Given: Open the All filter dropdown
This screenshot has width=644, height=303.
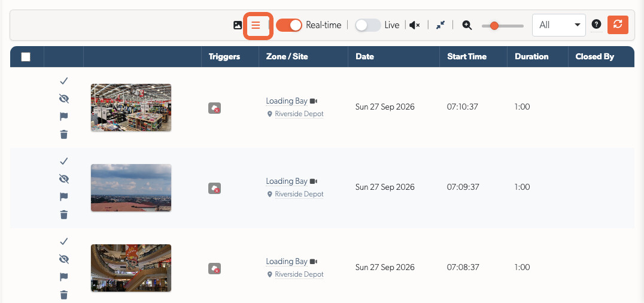Looking at the screenshot, I should pyautogui.click(x=558, y=25).
